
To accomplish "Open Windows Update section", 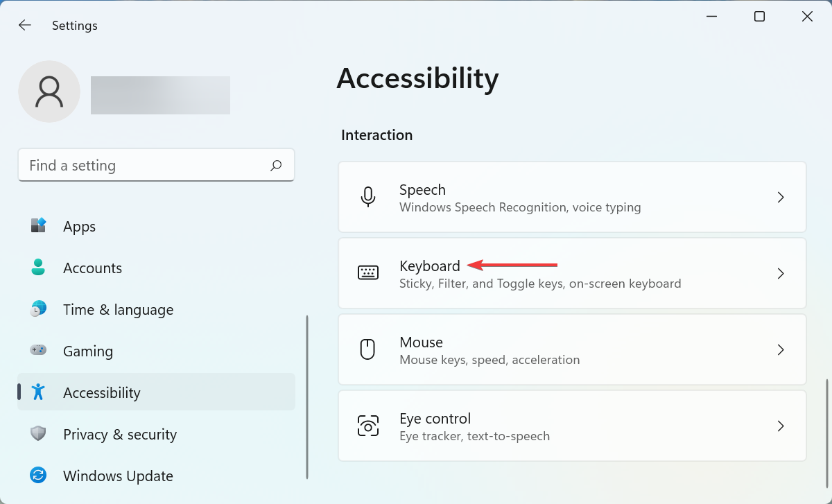I will pos(156,476).
